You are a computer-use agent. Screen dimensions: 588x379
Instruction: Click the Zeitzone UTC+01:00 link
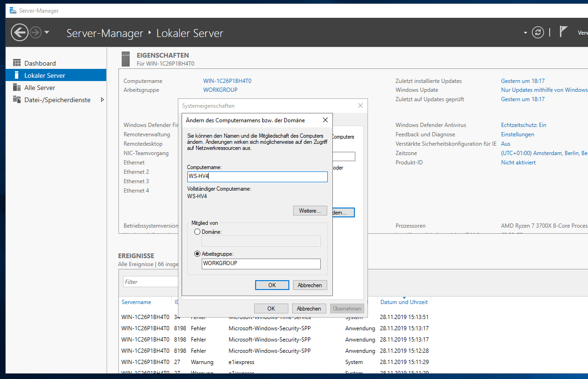(x=544, y=153)
